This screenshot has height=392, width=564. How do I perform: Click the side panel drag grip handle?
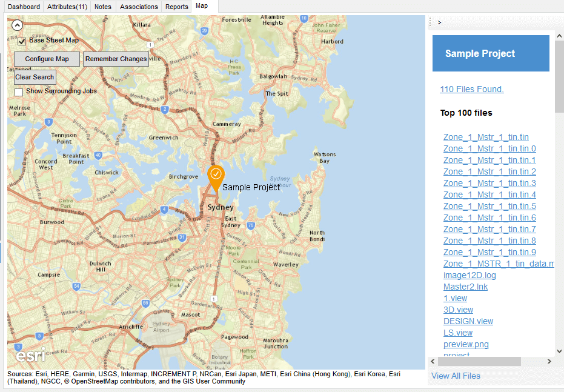(430, 22)
